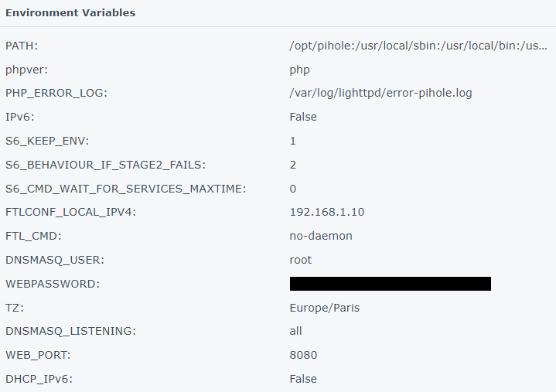556x392 pixels.
Task: Click the Environment Variables section header
Action: (x=70, y=13)
